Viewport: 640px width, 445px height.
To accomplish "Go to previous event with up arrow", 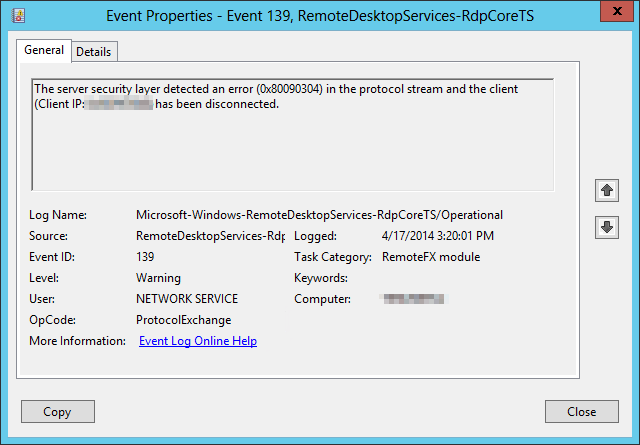I will [x=606, y=190].
